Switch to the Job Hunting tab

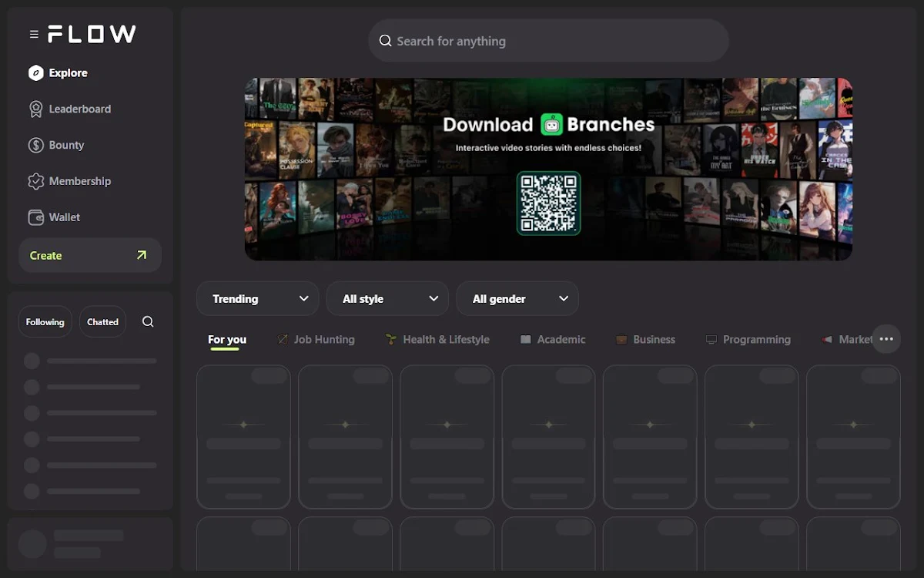point(316,339)
